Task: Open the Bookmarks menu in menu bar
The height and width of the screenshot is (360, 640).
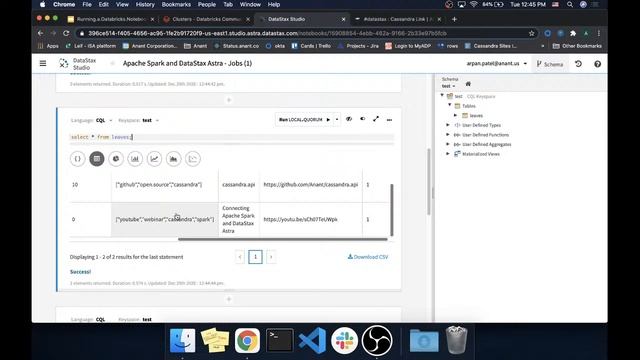Action: tap(176, 4)
